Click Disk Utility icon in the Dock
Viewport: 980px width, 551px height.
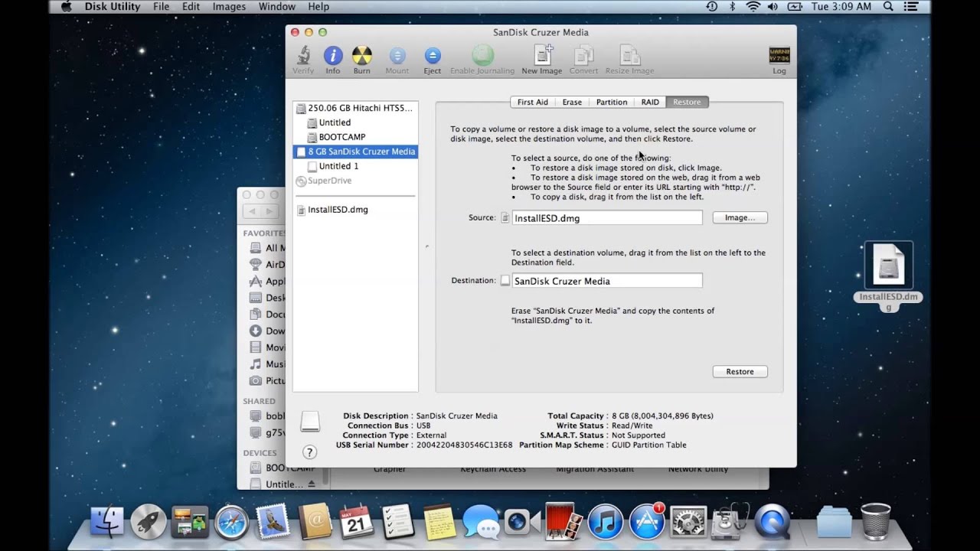click(x=730, y=522)
